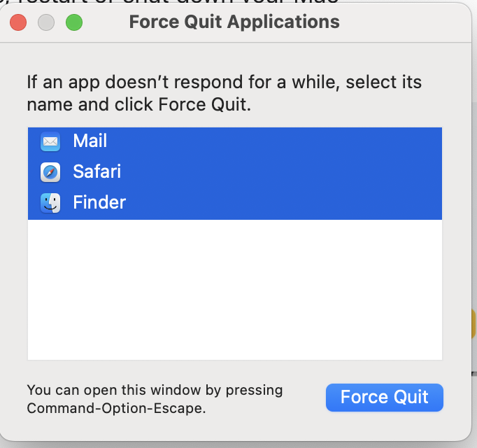Click the "If an app doesn't respond" instruction text
Image resolution: width=477 pixels, height=448 pixels.
coord(224,82)
